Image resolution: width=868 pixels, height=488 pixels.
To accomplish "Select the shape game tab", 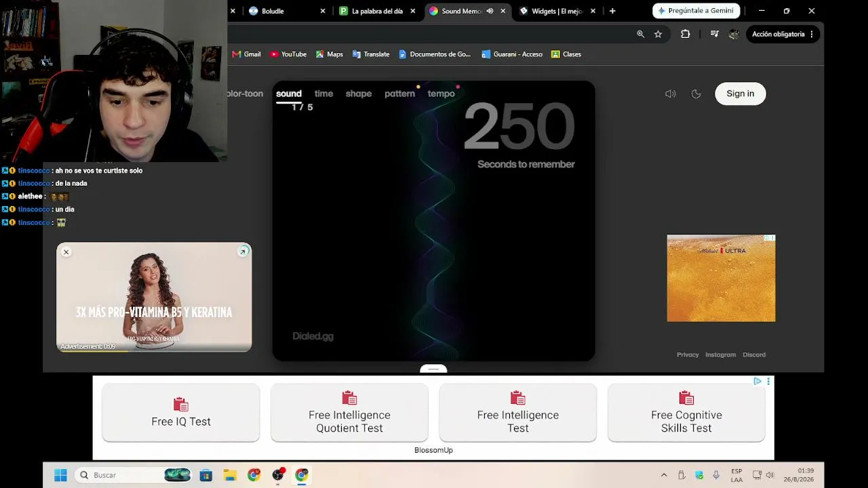I will pos(359,94).
